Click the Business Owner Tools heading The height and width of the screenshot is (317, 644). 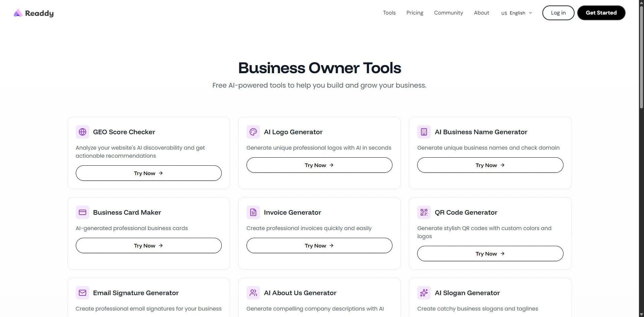[320, 68]
